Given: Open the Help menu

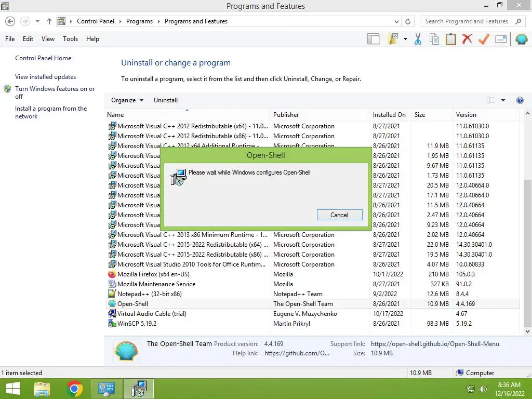Looking at the screenshot, I should coord(92,39).
